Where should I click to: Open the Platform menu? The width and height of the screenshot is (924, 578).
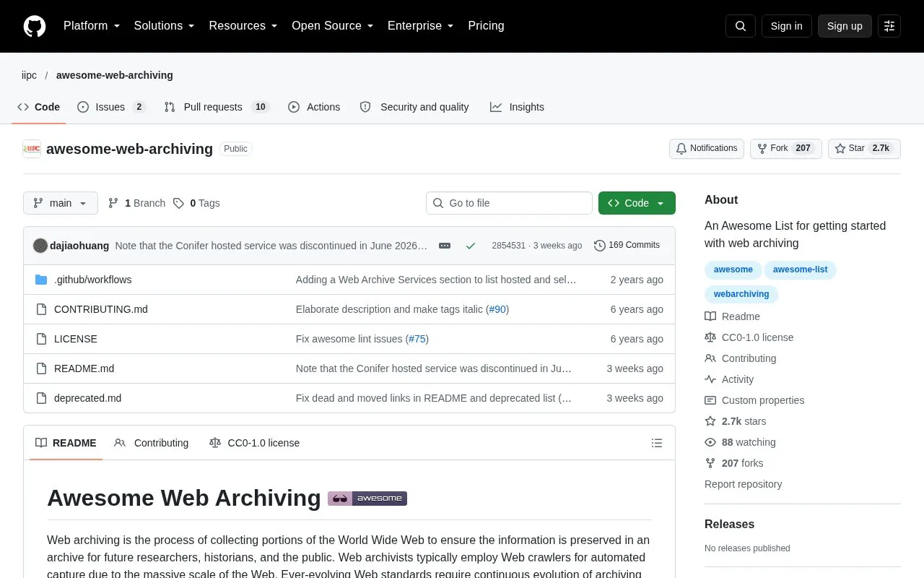tap(92, 26)
